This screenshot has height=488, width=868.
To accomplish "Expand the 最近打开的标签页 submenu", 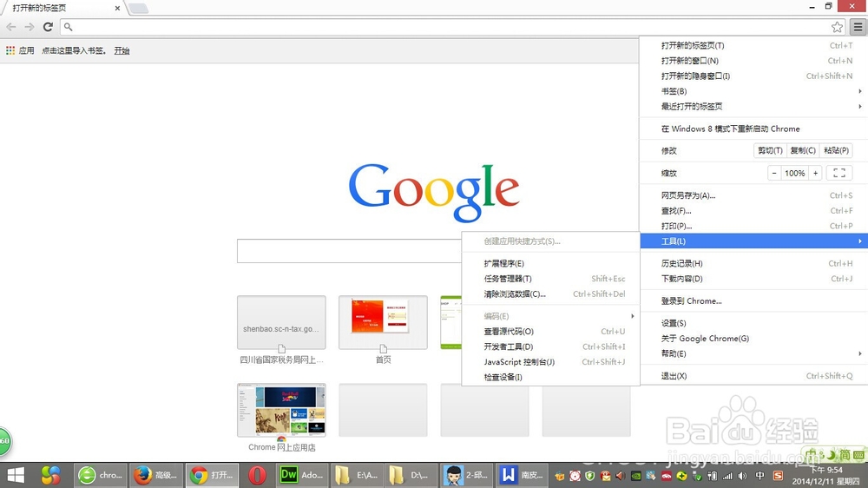I will (754, 106).
